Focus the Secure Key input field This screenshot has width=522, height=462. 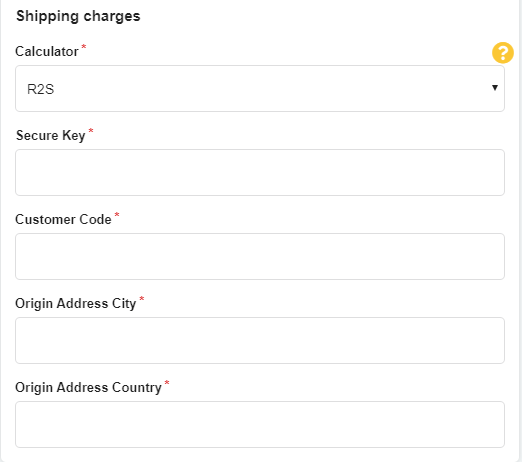(x=260, y=172)
